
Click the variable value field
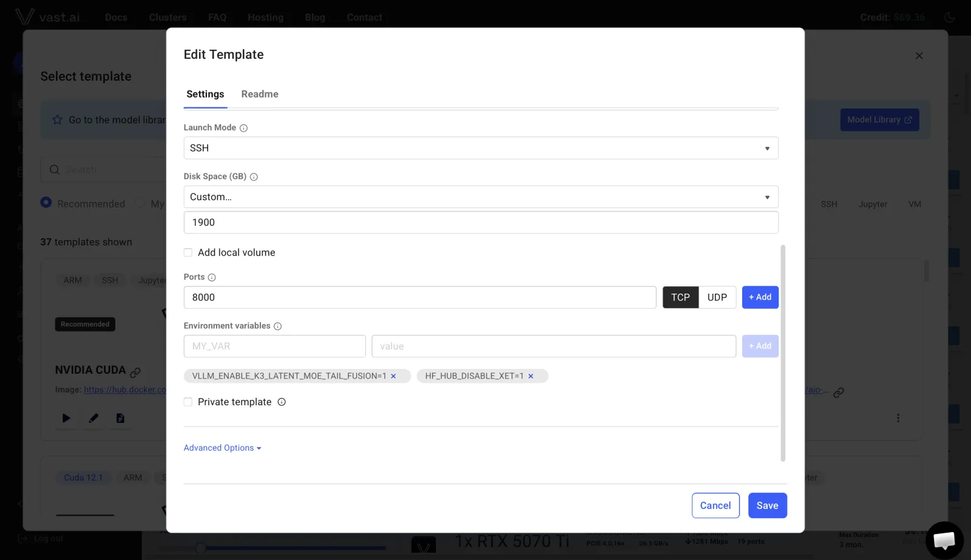click(x=553, y=346)
